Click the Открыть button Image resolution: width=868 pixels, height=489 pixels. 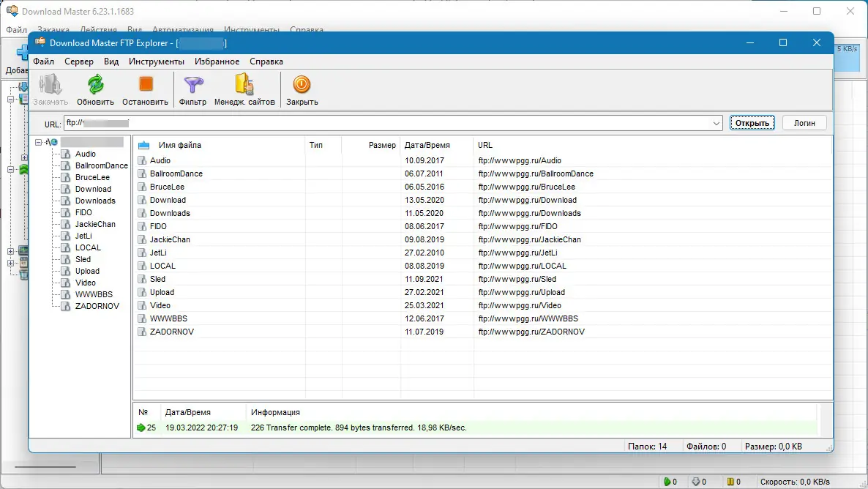click(752, 123)
